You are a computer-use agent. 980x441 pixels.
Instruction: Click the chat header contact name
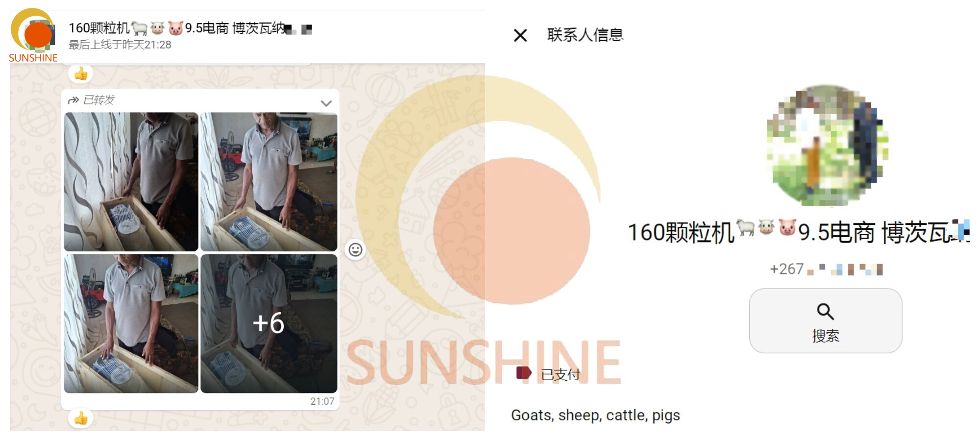190,28
